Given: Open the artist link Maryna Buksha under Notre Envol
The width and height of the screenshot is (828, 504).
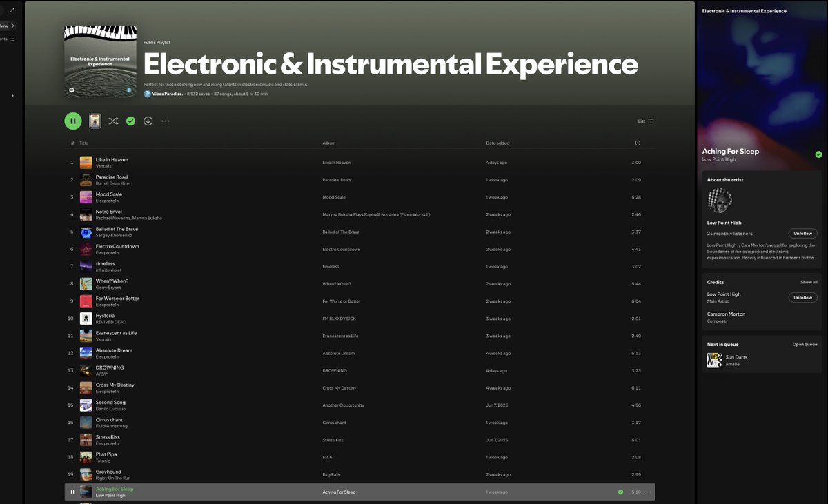Looking at the screenshot, I should (x=147, y=218).
